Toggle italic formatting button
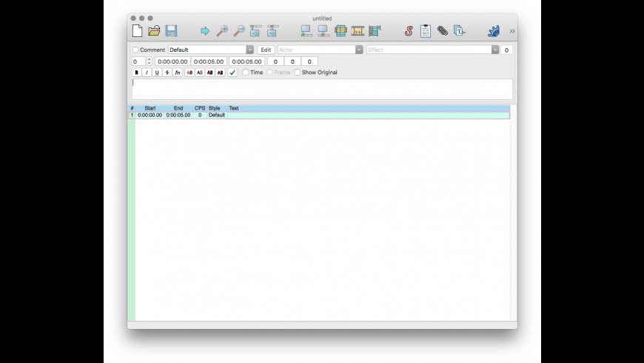The width and height of the screenshot is (644, 363). click(147, 73)
